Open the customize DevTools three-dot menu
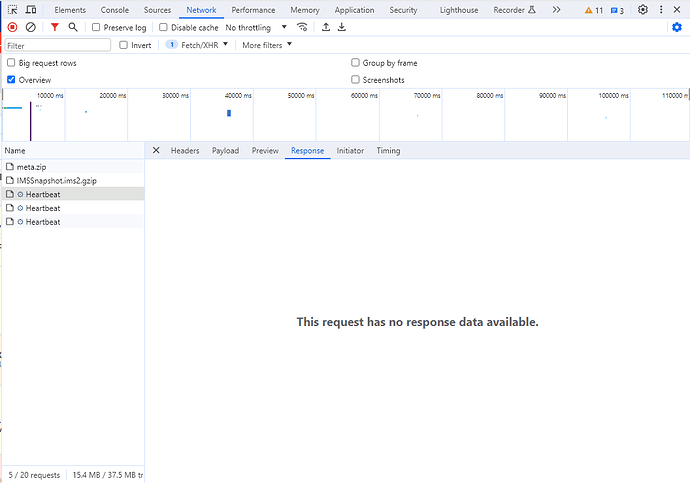The width and height of the screenshot is (690, 483). click(x=661, y=10)
